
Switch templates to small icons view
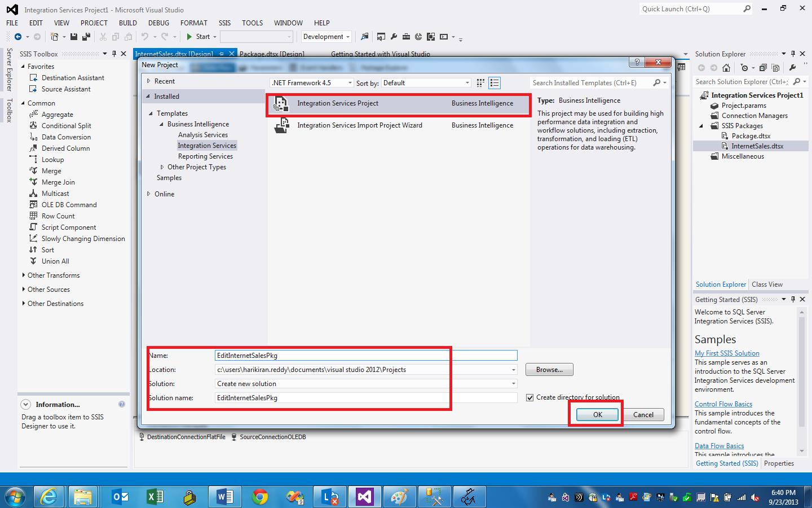coord(480,83)
